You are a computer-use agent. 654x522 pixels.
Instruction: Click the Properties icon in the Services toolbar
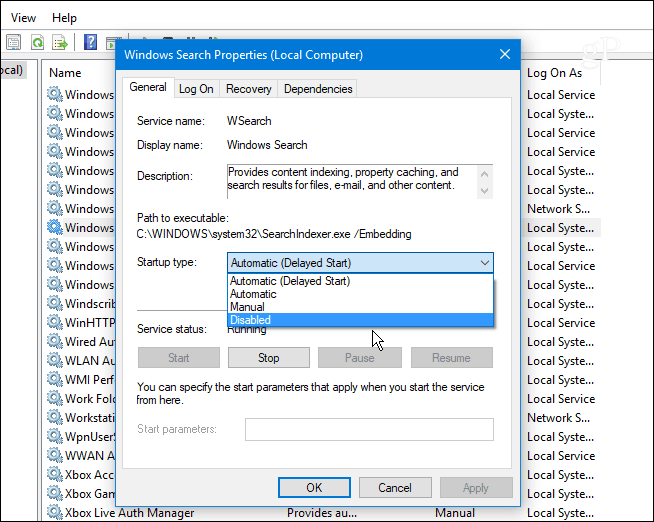pyautogui.click(x=13, y=42)
